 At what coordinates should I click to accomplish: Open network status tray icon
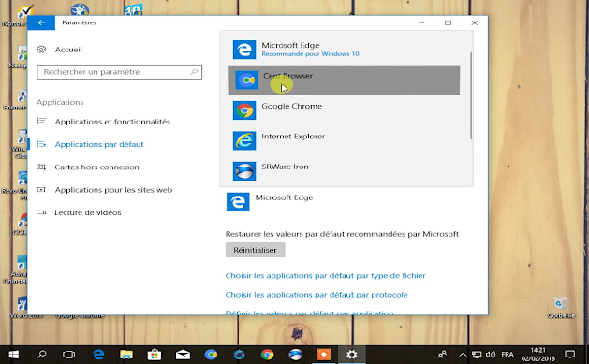tap(477, 355)
